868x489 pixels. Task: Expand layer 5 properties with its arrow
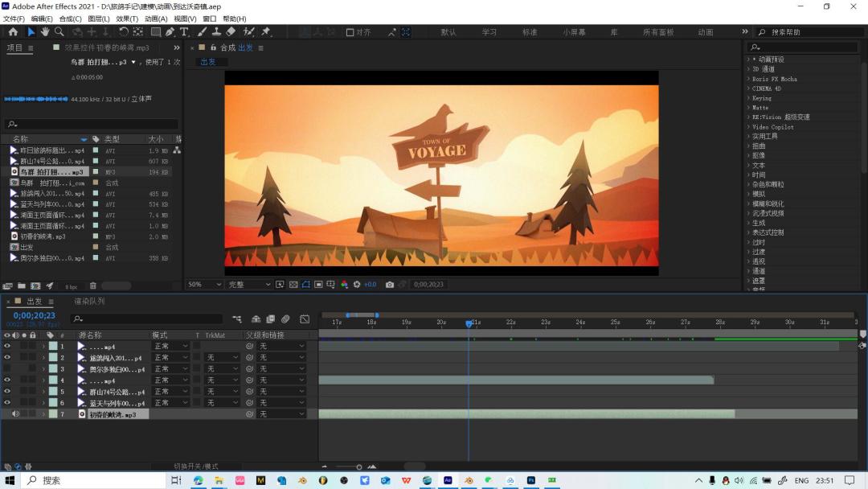(x=43, y=392)
